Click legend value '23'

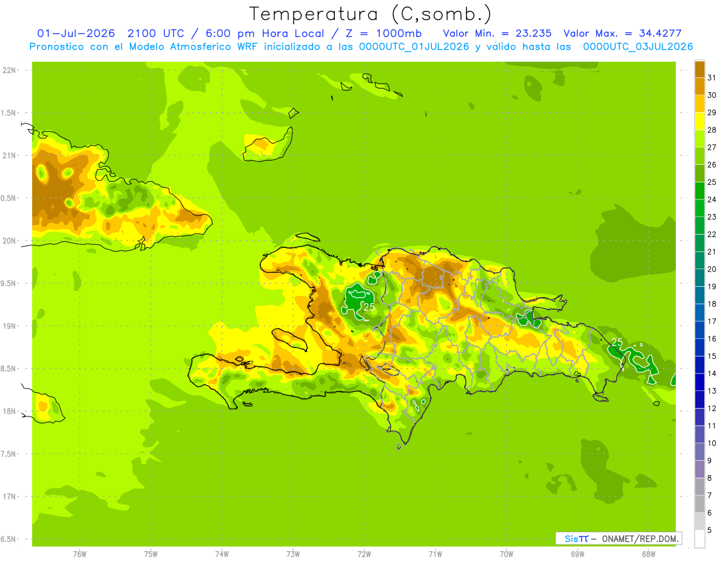712,217
